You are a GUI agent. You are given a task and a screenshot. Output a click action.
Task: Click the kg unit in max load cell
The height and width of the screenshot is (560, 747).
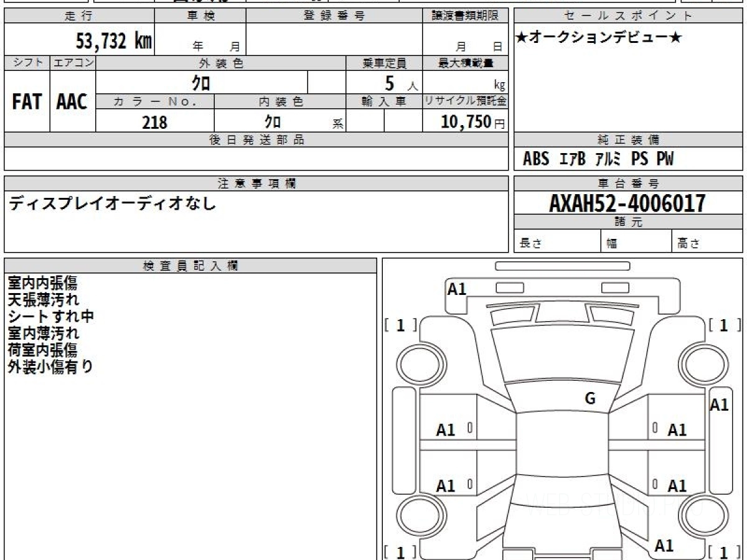(499, 85)
